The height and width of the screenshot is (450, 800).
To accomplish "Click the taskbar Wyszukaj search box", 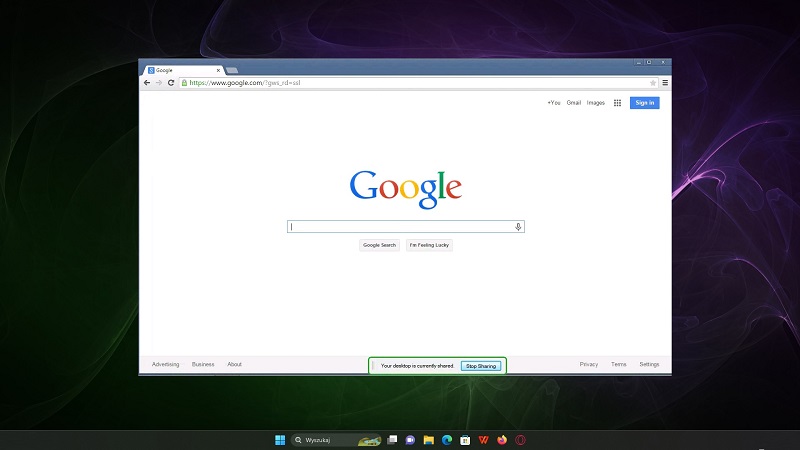I will [336, 440].
